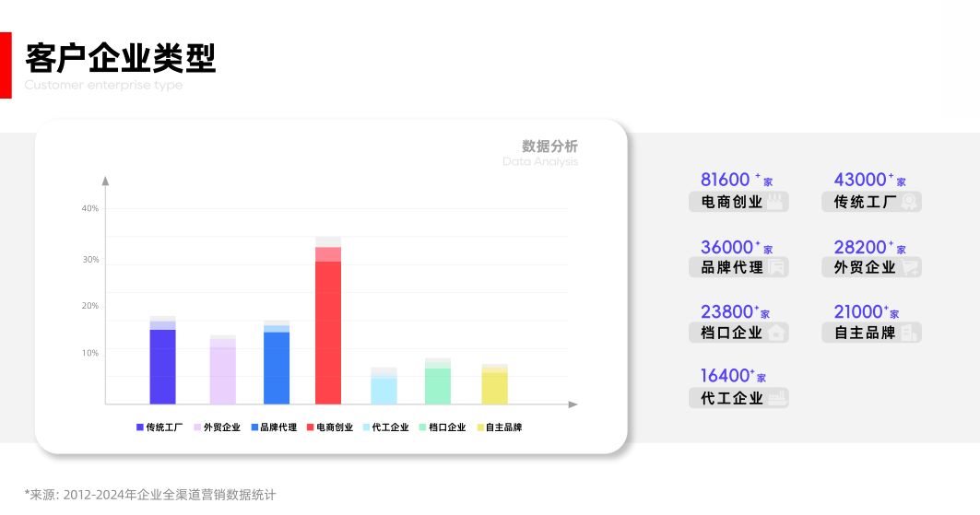Screen dimensions: 980x515
Task: Click the 客户企业类型 slide title
Action: tap(121, 58)
